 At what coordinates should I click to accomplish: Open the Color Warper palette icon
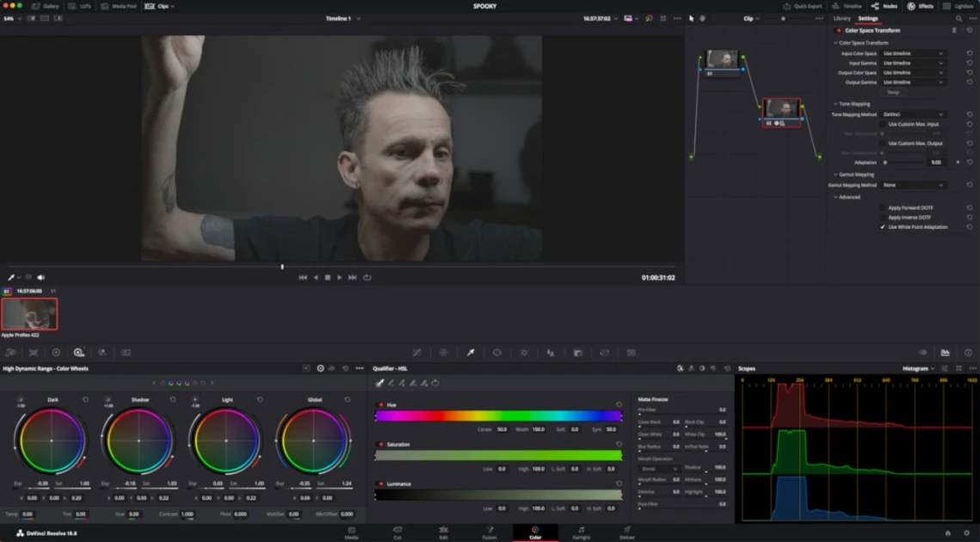[x=444, y=353]
